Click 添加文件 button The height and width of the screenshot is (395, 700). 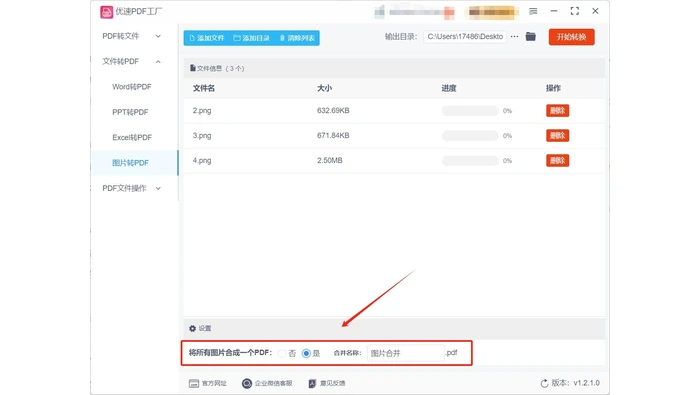[207, 38]
